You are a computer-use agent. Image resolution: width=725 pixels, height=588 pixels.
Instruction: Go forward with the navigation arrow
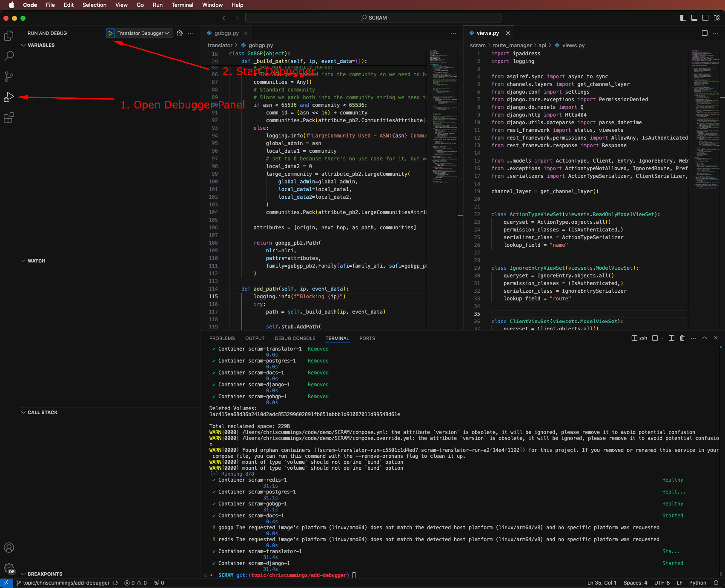tap(236, 18)
